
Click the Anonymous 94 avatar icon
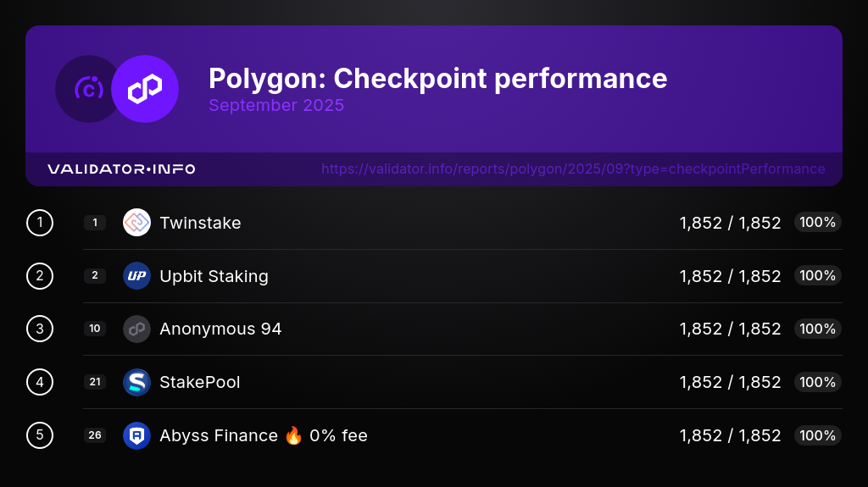pos(136,329)
